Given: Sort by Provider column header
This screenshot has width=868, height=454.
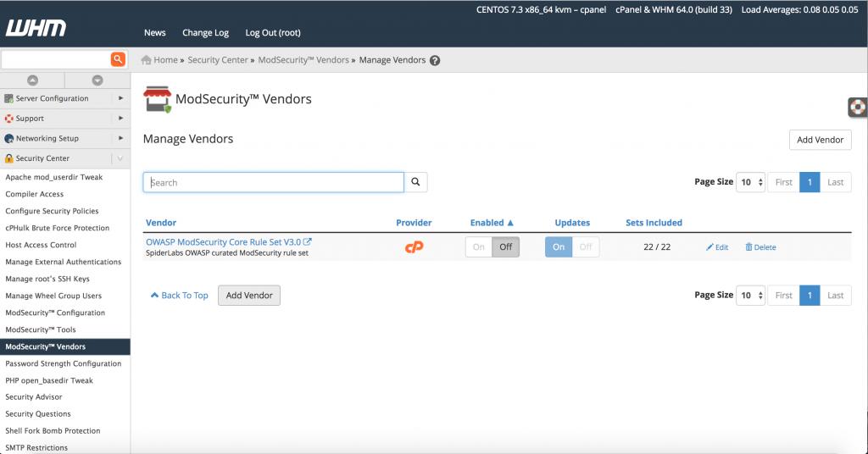Looking at the screenshot, I should click(414, 223).
